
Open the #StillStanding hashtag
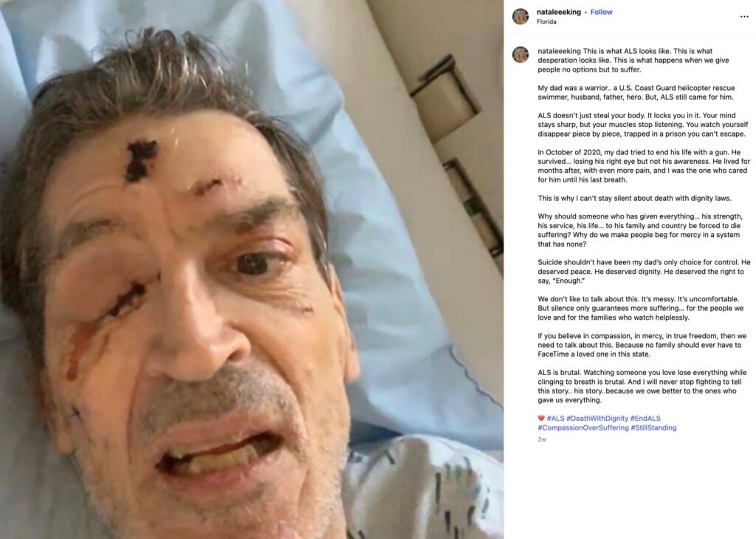pyautogui.click(x=653, y=428)
